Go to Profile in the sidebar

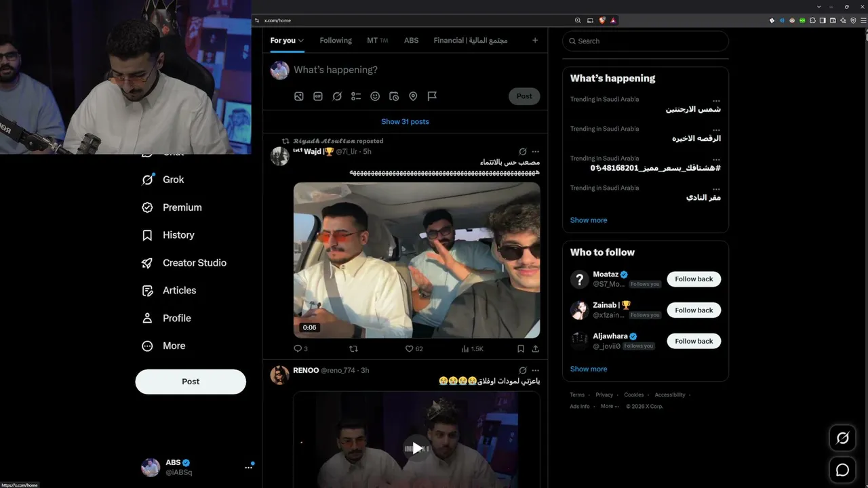pyautogui.click(x=166, y=319)
